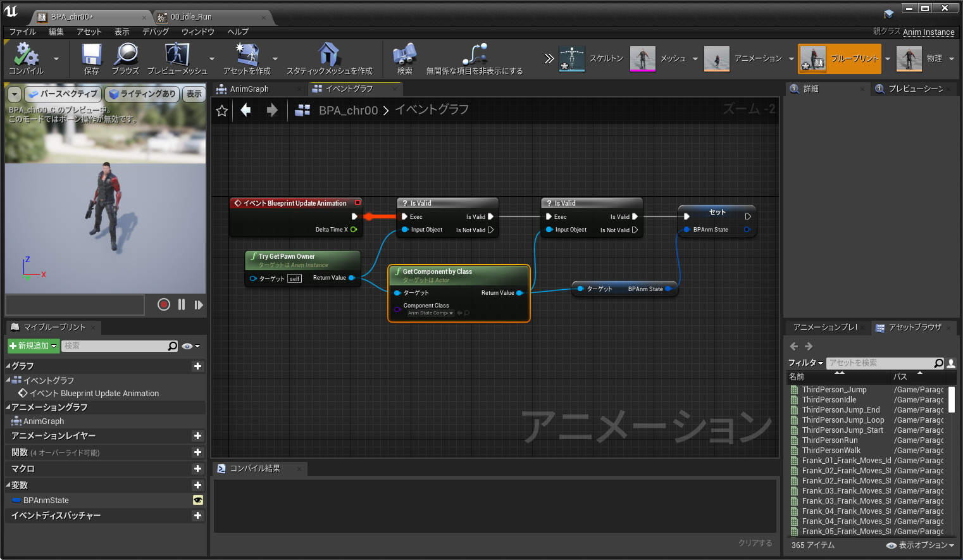Click the Component Class input pin
The height and width of the screenshot is (560, 963).
[397, 308]
